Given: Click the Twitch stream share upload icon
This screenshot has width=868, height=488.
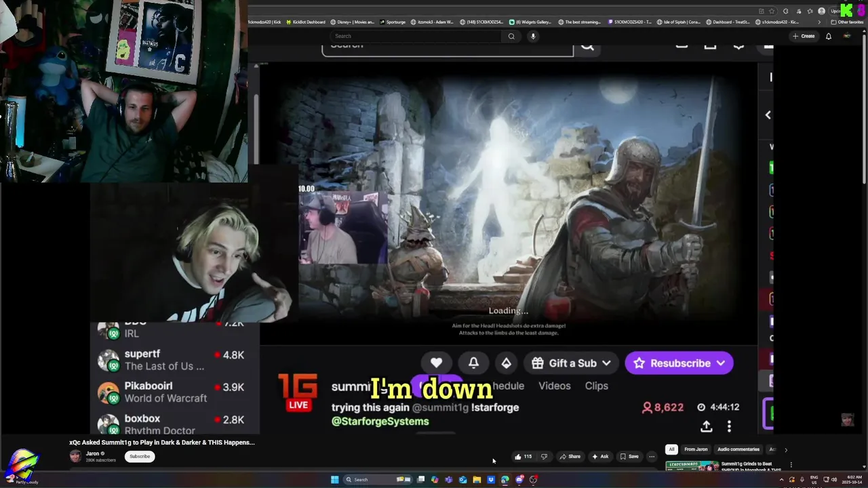Looking at the screenshot, I should 706,426.
